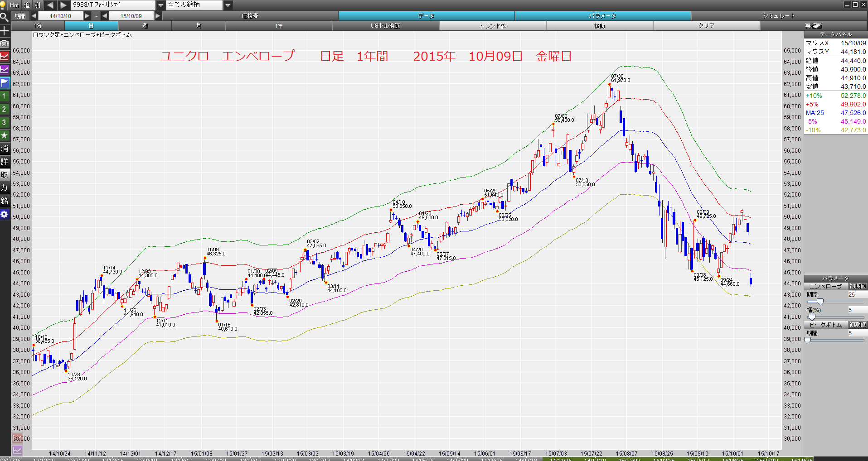Switch to the データ tab
This screenshot has width=868, height=461.
point(427,16)
